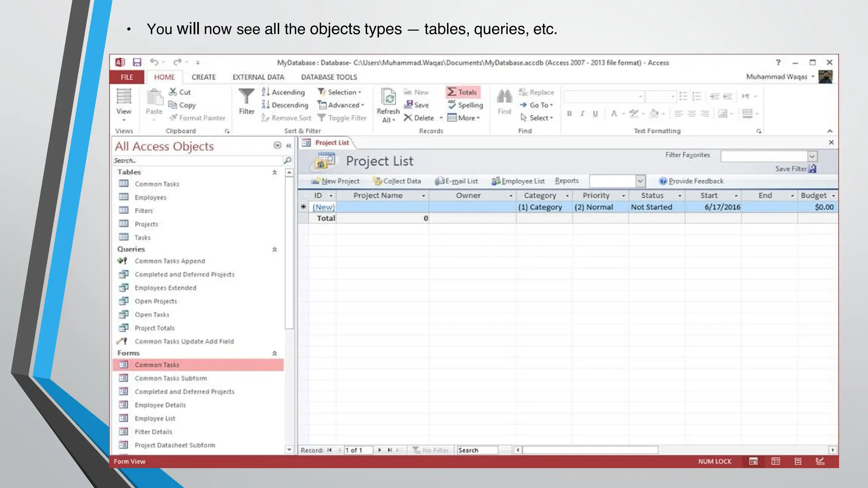Viewport: 868px width, 488px height.
Task: Toggle the Totals row button
Action: click(x=462, y=92)
